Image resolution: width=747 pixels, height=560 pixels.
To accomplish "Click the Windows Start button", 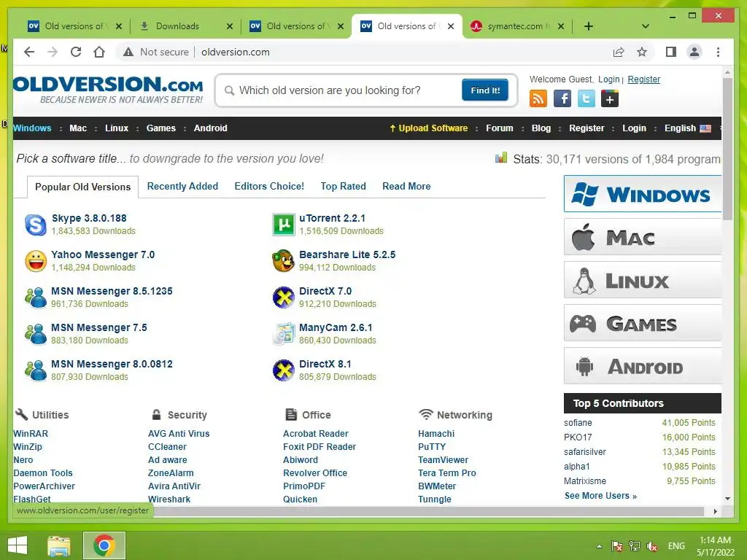I will click(18, 545).
